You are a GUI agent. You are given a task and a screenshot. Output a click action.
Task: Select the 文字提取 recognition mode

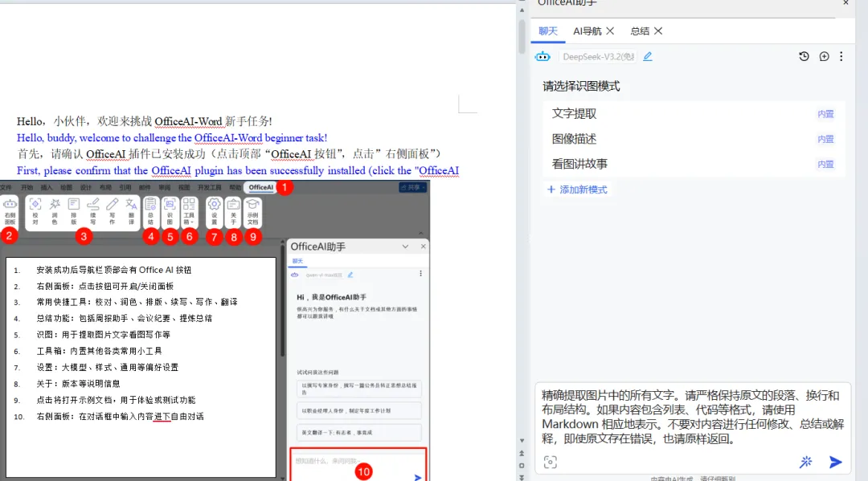tap(693, 114)
